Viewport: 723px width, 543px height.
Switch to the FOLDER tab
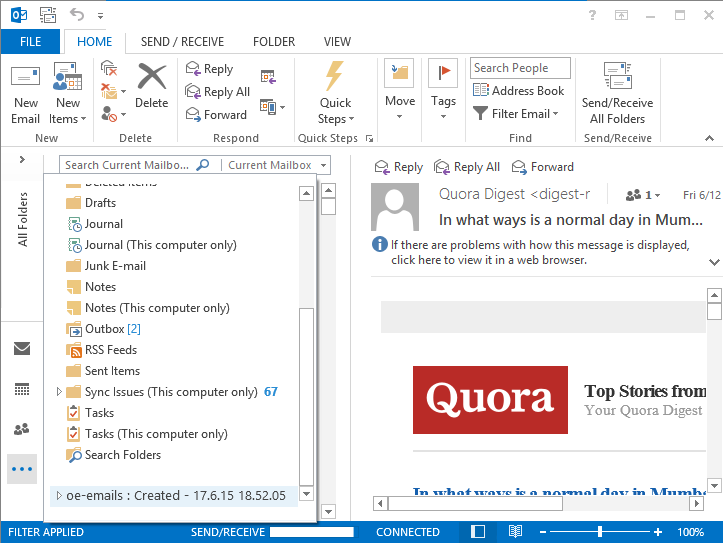pos(274,42)
